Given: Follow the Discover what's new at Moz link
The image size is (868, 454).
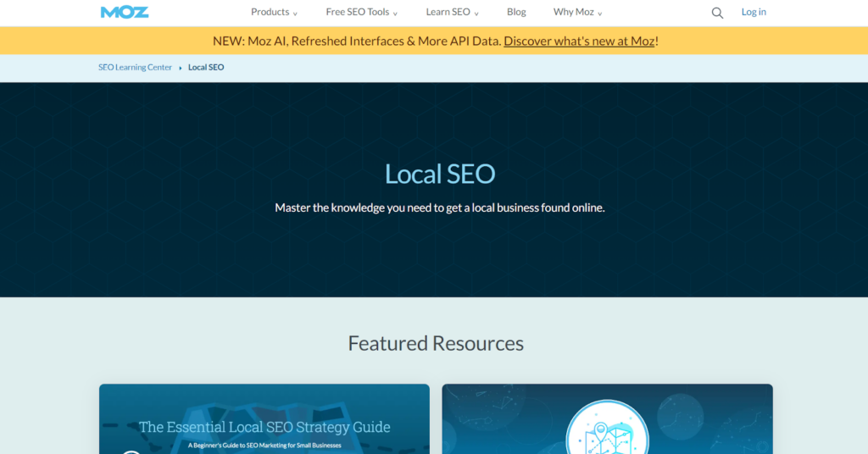Looking at the screenshot, I should pyautogui.click(x=579, y=41).
